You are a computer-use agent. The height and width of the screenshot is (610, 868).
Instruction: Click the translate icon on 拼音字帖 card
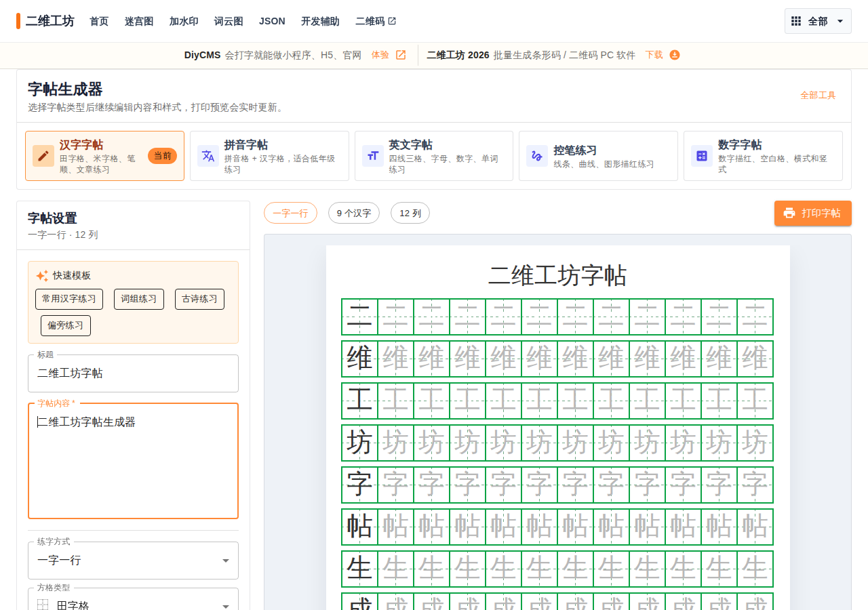tap(208, 156)
